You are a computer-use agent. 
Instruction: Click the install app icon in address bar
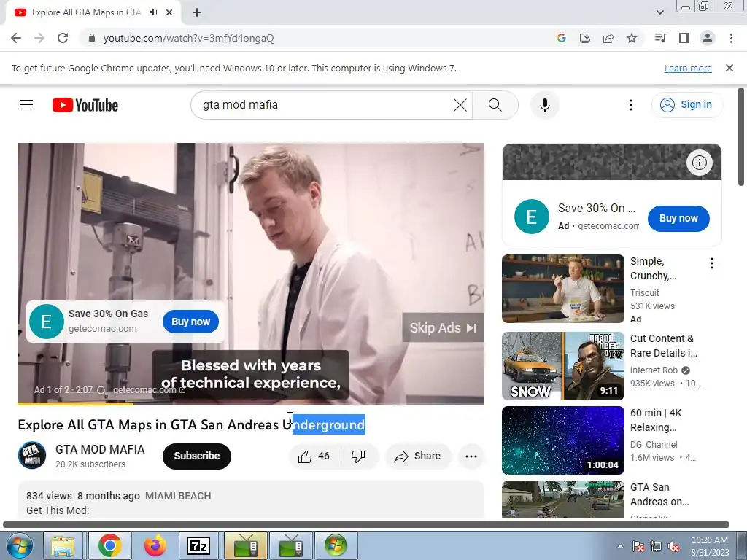(x=585, y=38)
